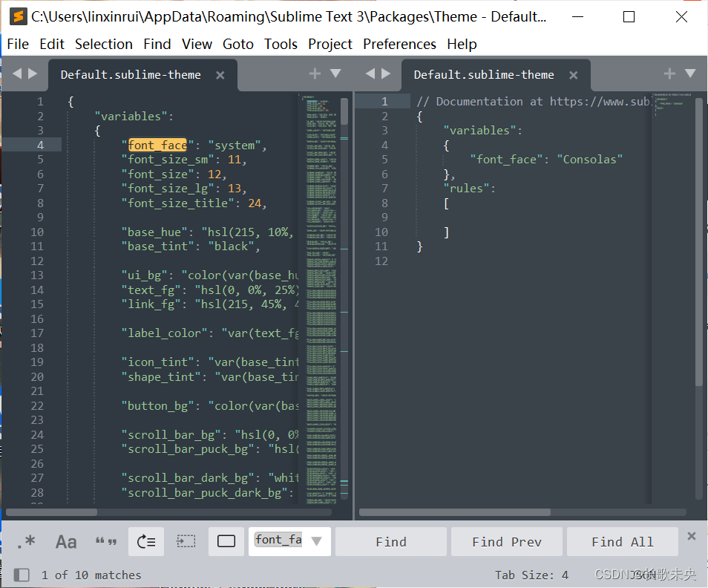The width and height of the screenshot is (708, 588).
Task: Click the sidebar toggle icon in status bar
Action: (22, 575)
